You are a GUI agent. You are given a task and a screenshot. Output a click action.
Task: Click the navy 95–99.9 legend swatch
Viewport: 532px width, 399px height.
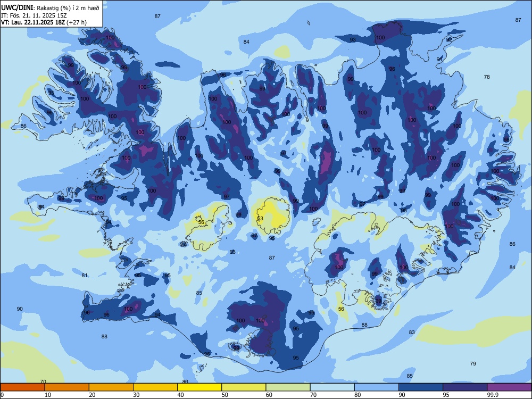pyautogui.click(x=465, y=387)
